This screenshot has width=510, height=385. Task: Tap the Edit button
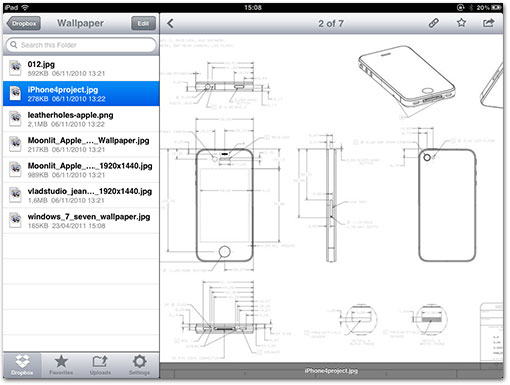click(x=143, y=24)
